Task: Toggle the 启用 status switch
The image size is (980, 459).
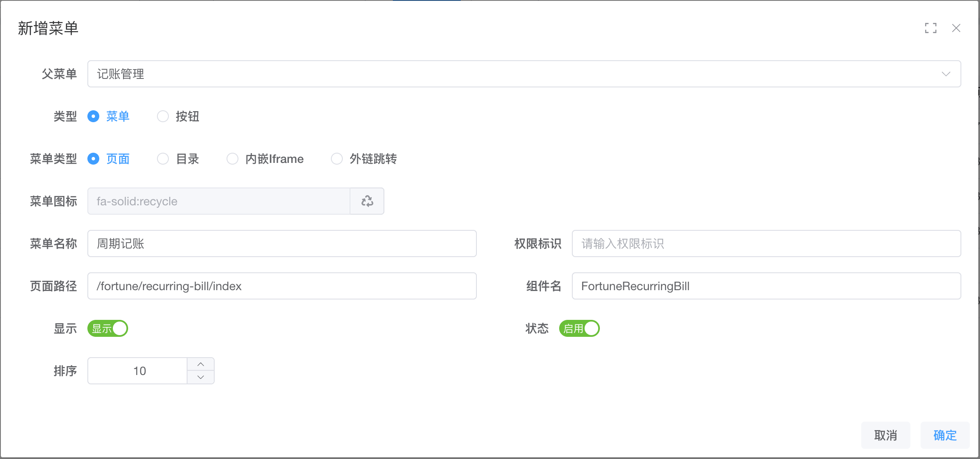Action: pyautogui.click(x=579, y=328)
